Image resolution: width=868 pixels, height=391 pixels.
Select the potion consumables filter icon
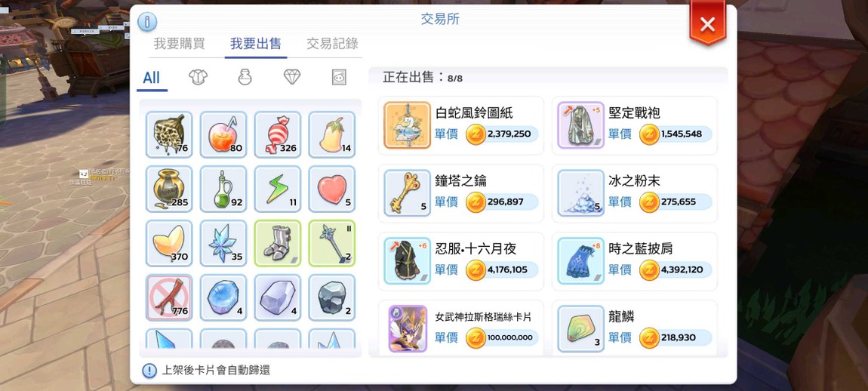coord(245,77)
